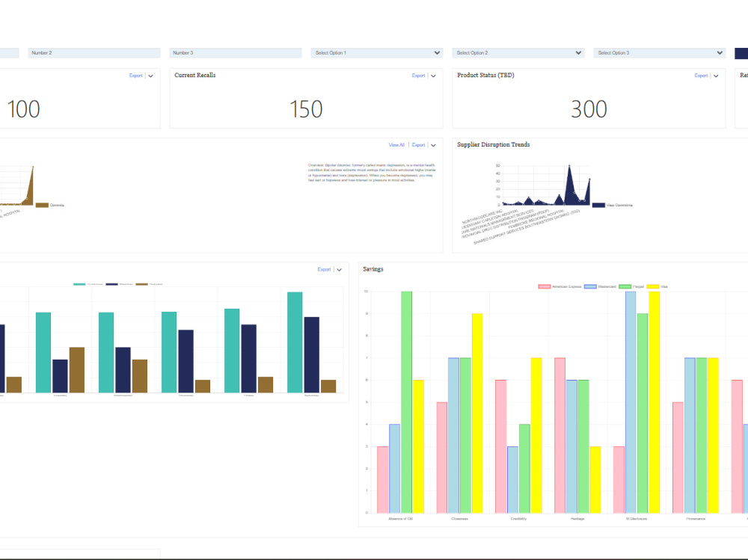This screenshot has width=748, height=560.
Task: Click the Closeness axis label
Action: pyautogui.click(x=459, y=518)
